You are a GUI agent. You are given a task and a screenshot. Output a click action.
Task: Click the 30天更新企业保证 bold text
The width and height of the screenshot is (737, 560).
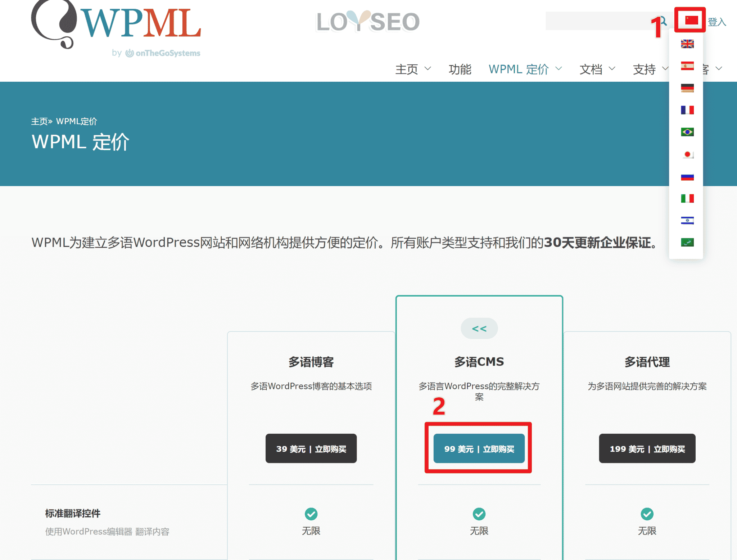(x=597, y=243)
